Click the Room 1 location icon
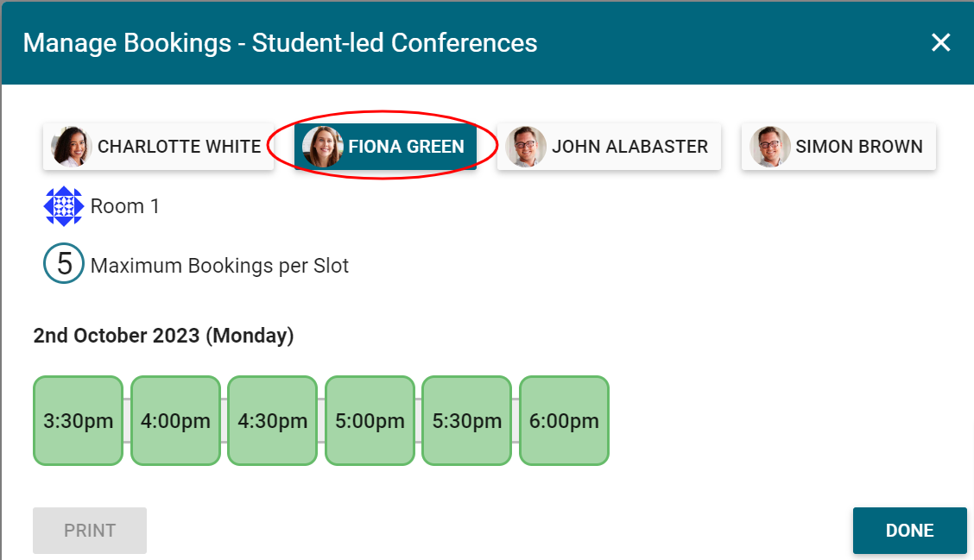 pos(63,206)
